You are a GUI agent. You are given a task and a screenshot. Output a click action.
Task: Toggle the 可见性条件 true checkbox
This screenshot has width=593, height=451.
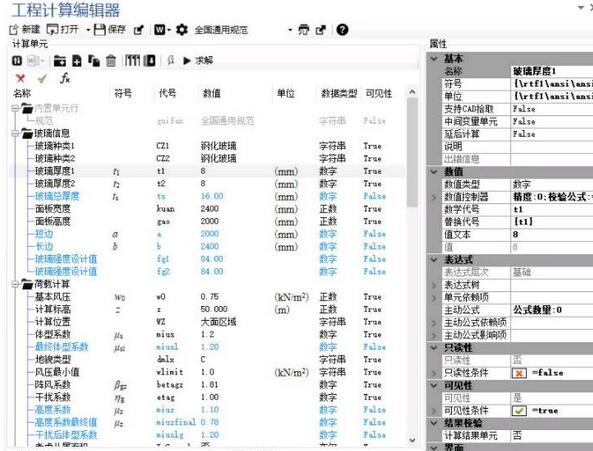point(519,411)
